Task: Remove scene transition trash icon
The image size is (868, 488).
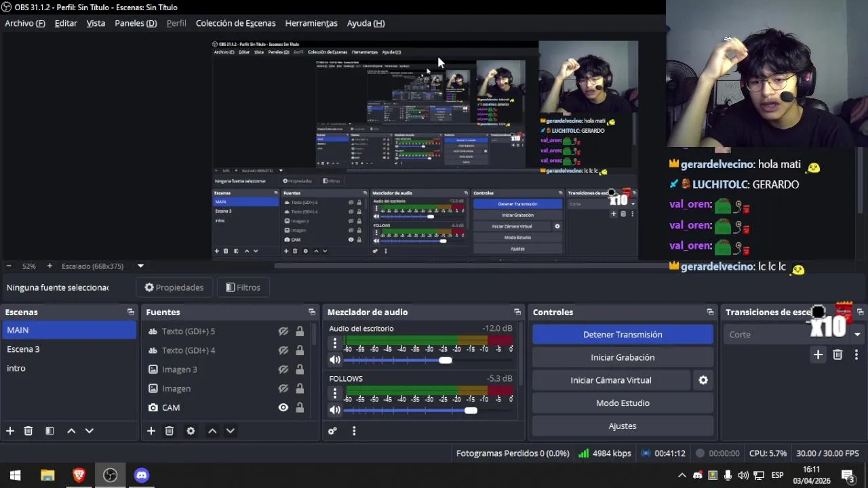Action: (837, 354)
